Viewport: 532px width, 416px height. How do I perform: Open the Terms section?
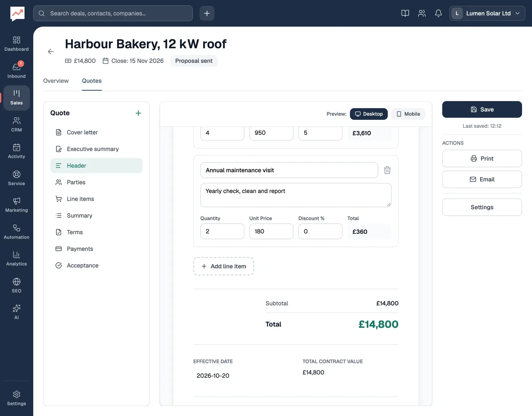(x=96, y=232)
